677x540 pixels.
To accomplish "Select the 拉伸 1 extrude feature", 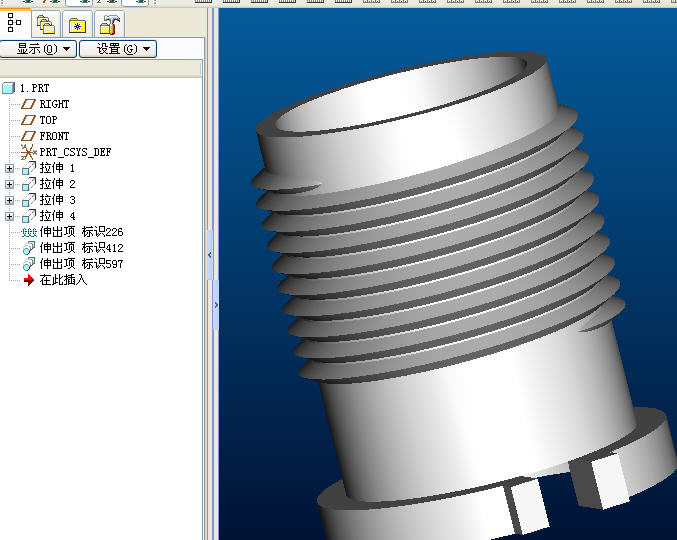I will 57,168.
